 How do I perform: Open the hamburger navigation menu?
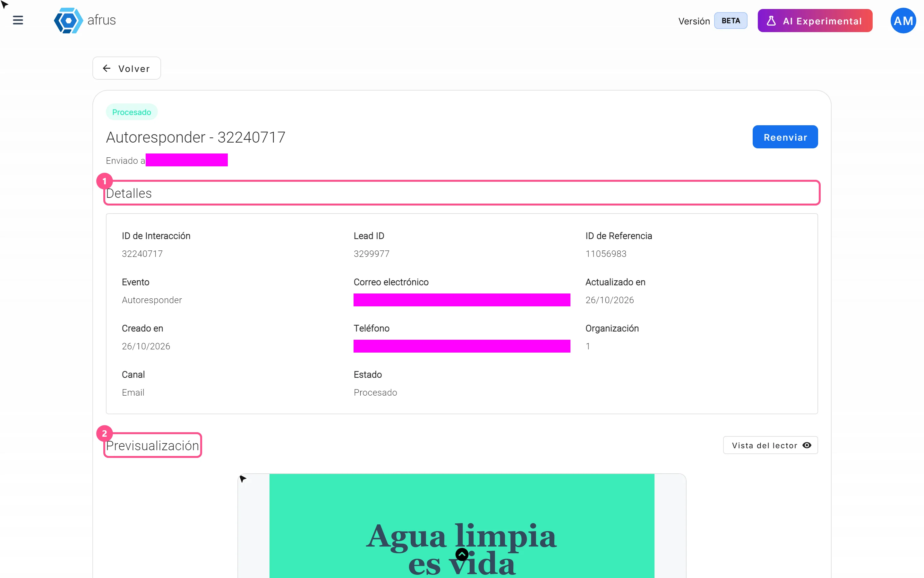click(x=18, y=20)
